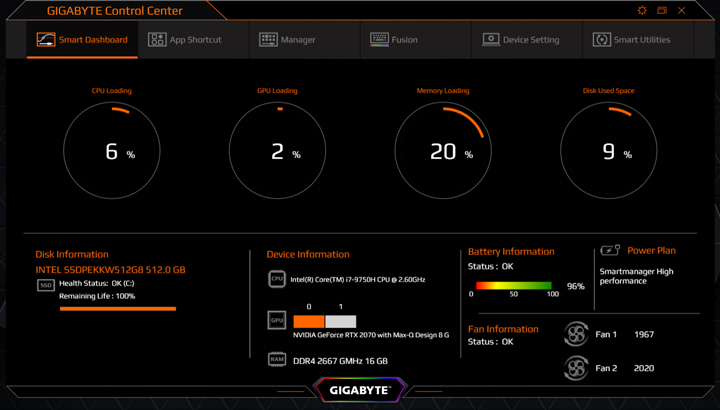This screenshot has width=720, height=410.
Task: Click the Device Information heading
Action: click(x=308, y=254)
